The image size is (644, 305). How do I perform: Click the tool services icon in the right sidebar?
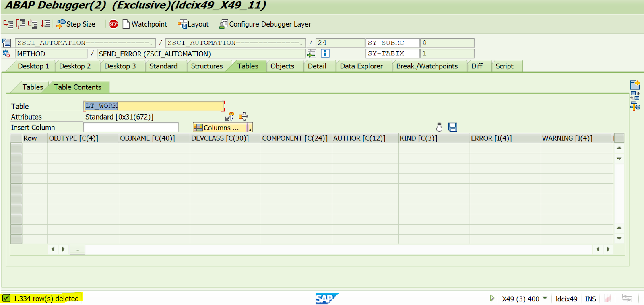click(x=635, y=106)
